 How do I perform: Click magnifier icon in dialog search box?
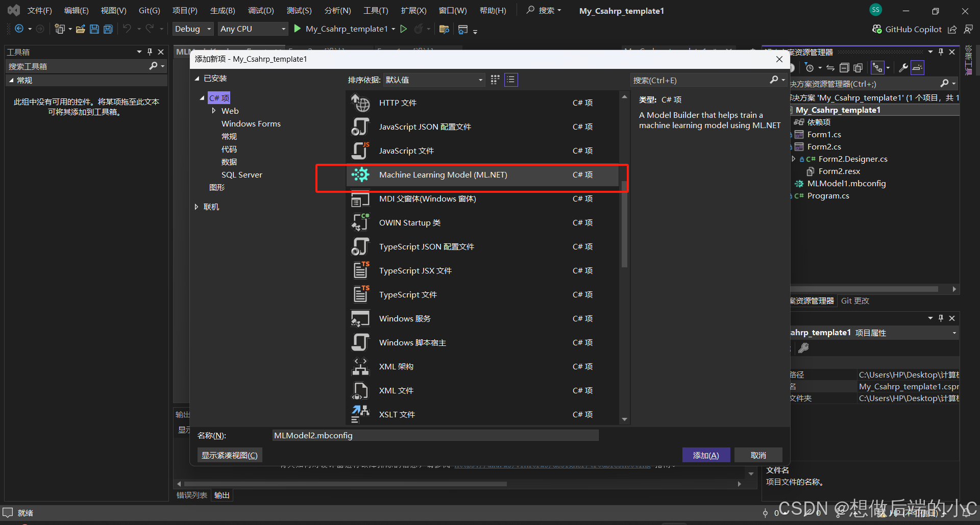[774, 80]
